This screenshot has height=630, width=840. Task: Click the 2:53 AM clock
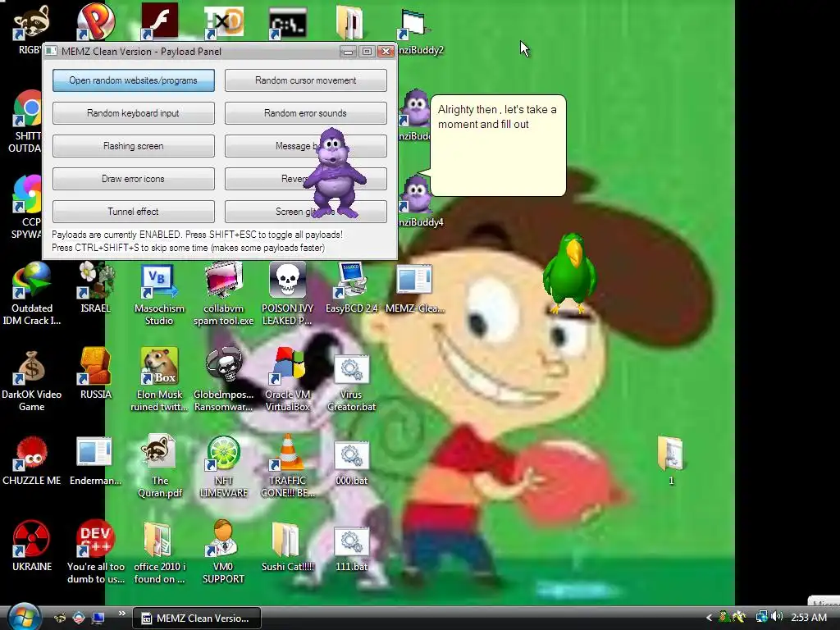[809, 618]
